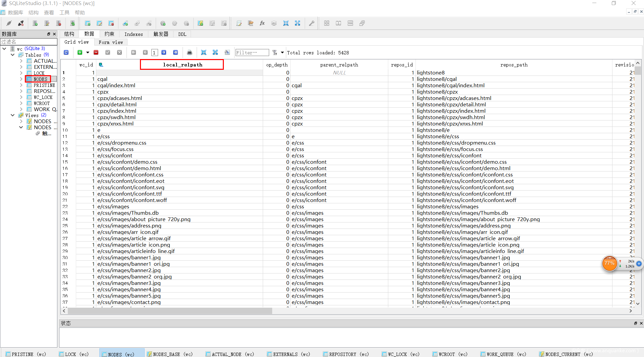644x357 pixels.
Task: Expand the PRISTINE table node
Action: 21,85
